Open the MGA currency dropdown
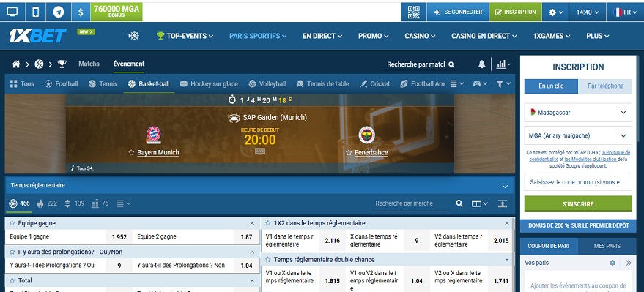The image size is (644, 292). pos(578,135)
